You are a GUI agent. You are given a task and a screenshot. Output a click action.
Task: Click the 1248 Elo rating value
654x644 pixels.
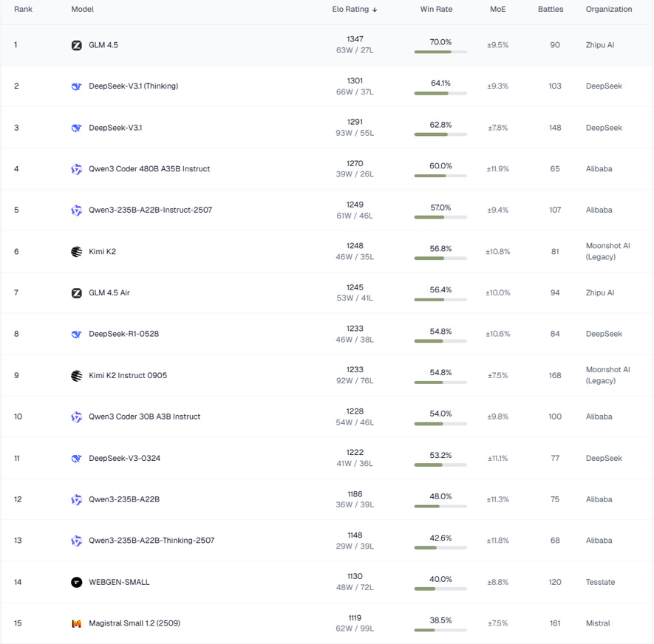tap(355, 246)
